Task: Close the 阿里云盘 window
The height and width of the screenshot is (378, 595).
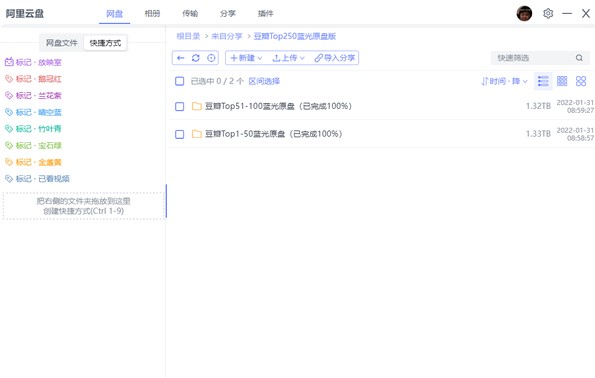Action: tap(586, 14)
